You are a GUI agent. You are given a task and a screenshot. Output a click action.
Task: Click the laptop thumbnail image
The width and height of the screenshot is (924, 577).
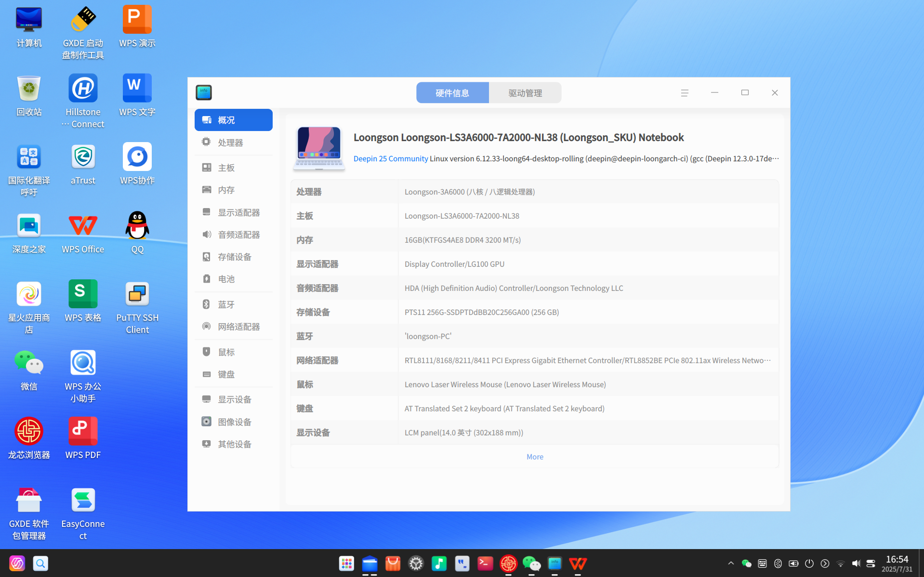[x=319, y=148]
